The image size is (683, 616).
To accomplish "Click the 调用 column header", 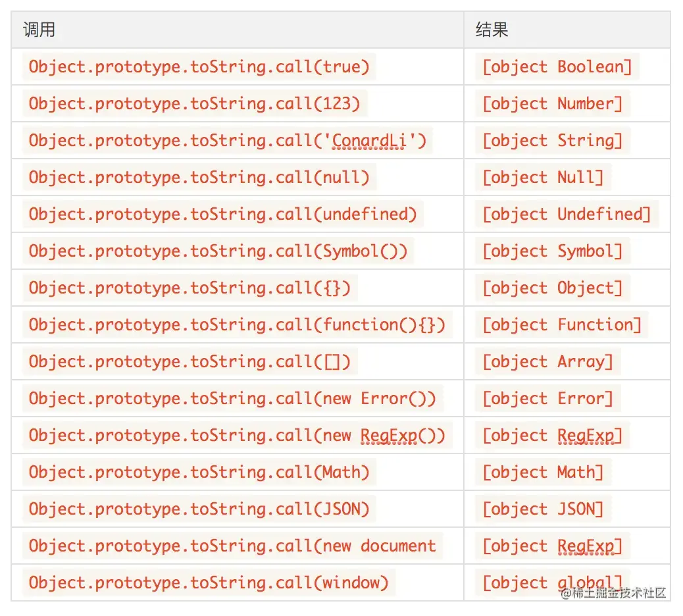I will 39,30.
